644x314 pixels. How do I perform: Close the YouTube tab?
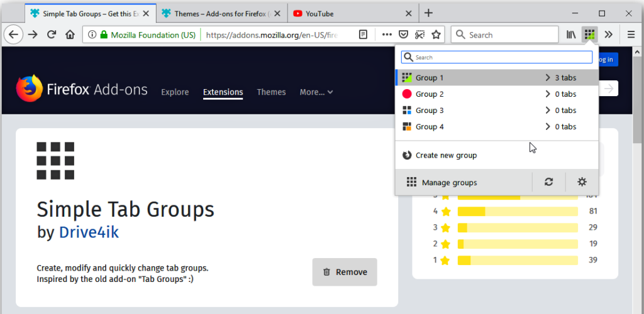pyautogui.click(x=408, y=14)
